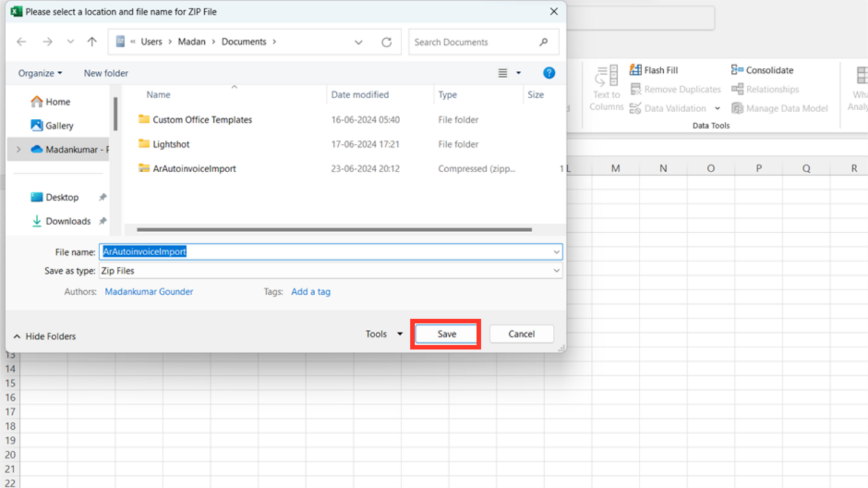Select column P header in Excel
Viewport: 868px width, 488px height.
click(759, 169)
